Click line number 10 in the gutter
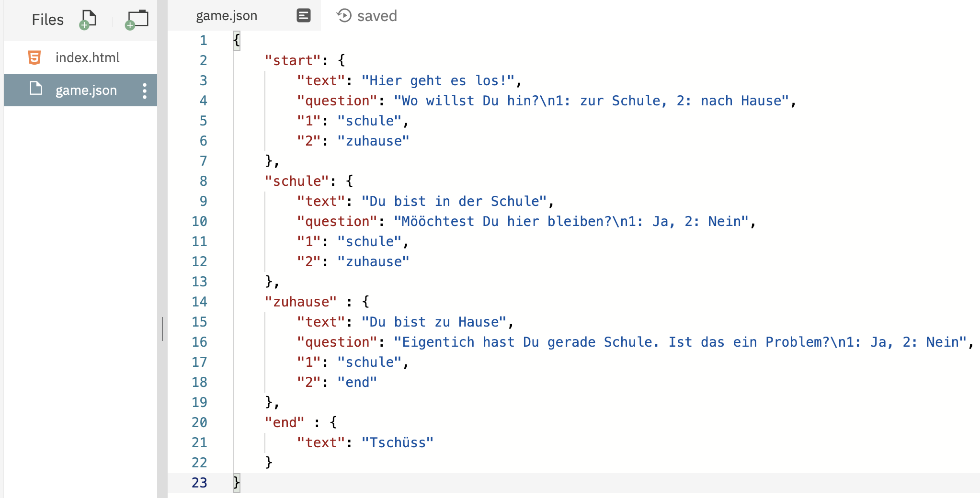 [200, 221]
